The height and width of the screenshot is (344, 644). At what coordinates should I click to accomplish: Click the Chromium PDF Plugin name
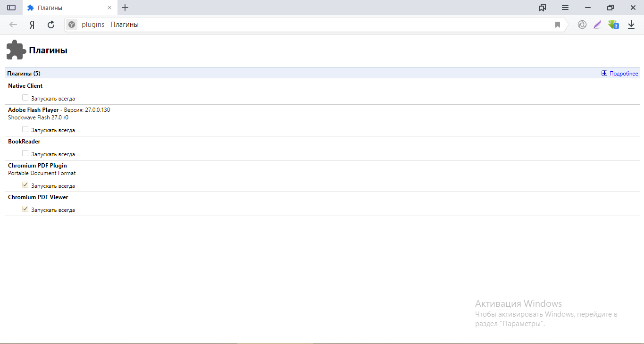pos(37,166)
